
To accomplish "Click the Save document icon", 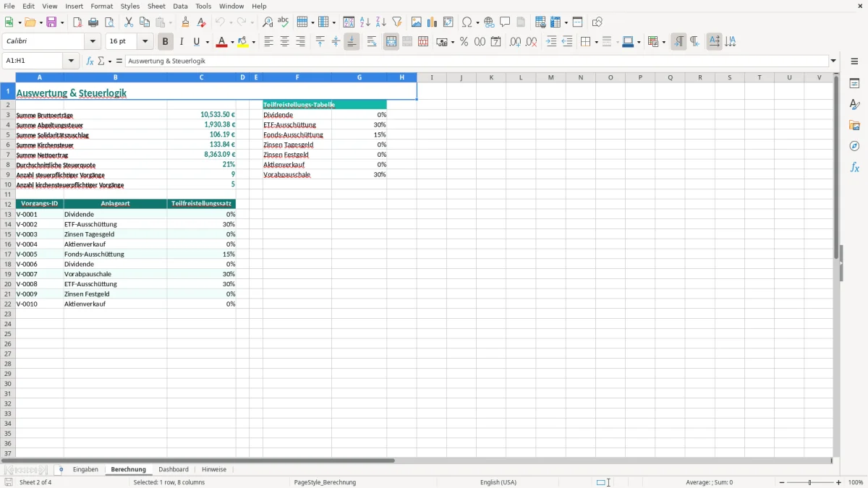I will point(51,22).
